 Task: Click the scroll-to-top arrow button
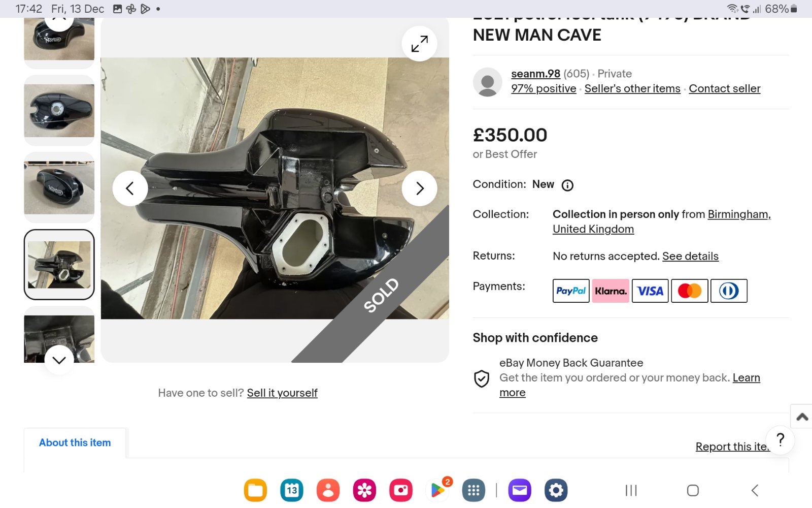(x=802, y=417)
